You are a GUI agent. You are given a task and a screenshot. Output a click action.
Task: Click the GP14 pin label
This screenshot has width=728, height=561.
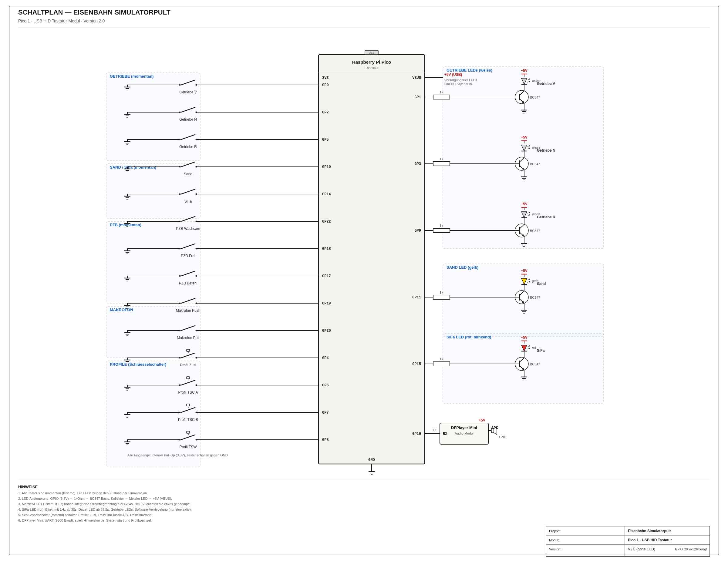(326, 195)
